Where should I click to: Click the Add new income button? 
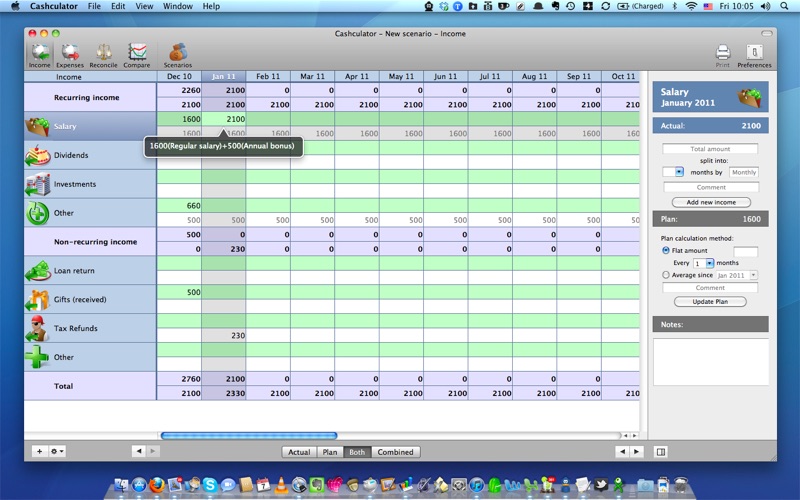710,202
